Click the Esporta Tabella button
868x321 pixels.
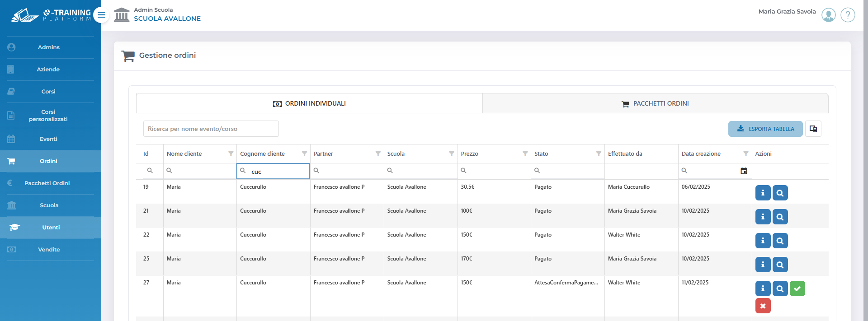point(765,129)
